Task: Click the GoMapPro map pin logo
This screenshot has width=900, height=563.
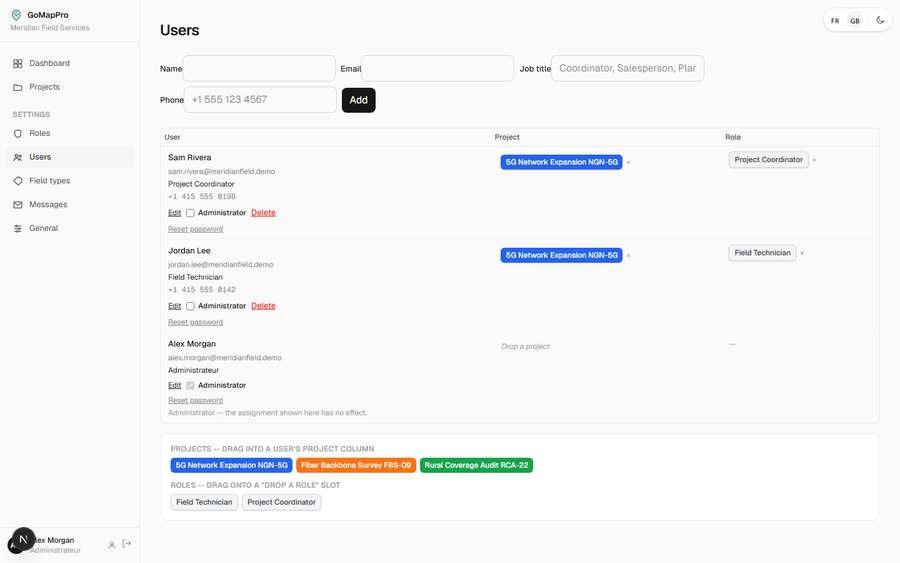Action: (16, 15)
